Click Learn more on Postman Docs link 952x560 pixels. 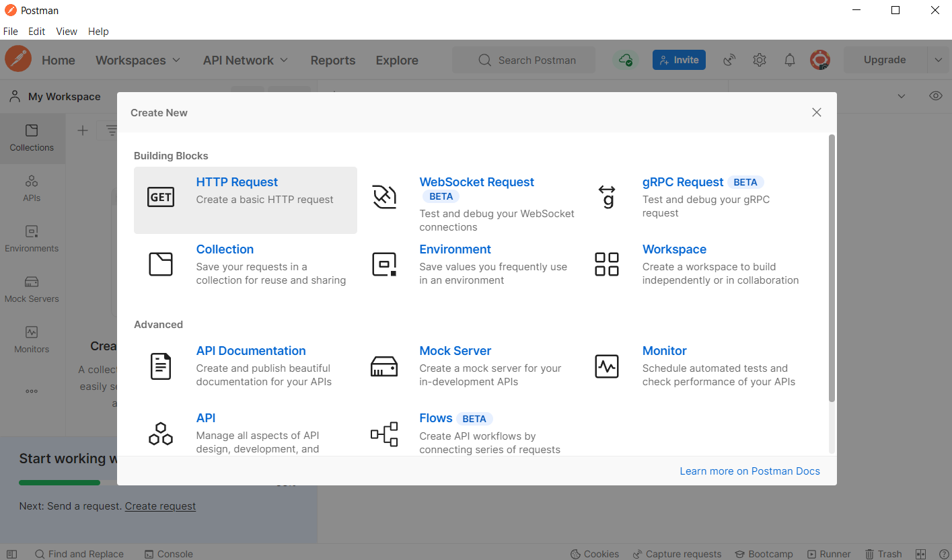pyautogui.click(x=750, y=471)
